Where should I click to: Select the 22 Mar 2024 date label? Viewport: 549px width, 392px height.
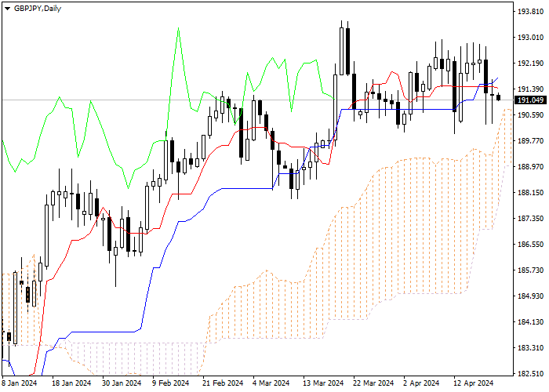pyautogui.click(x=374, y=383)
